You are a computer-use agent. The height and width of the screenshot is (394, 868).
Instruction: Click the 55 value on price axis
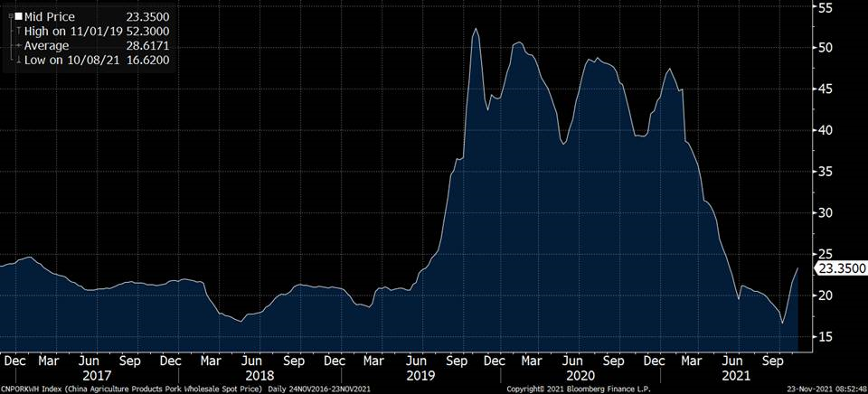tap(826, 7)
